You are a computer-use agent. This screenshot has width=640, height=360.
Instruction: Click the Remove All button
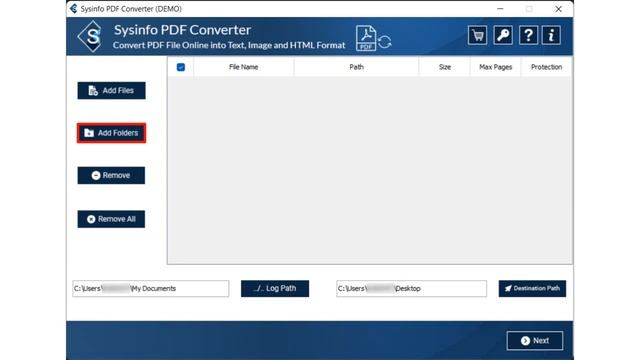[x=111, y=219]
